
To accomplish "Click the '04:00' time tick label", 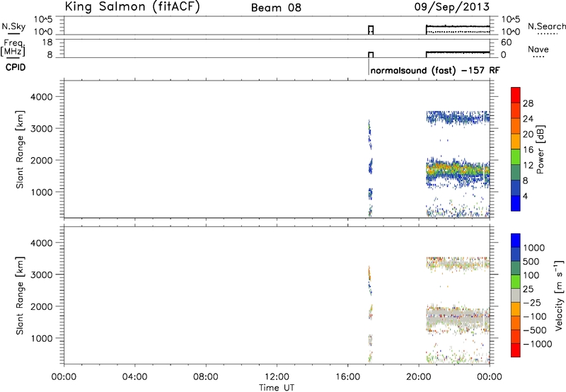I will (134, 377).
